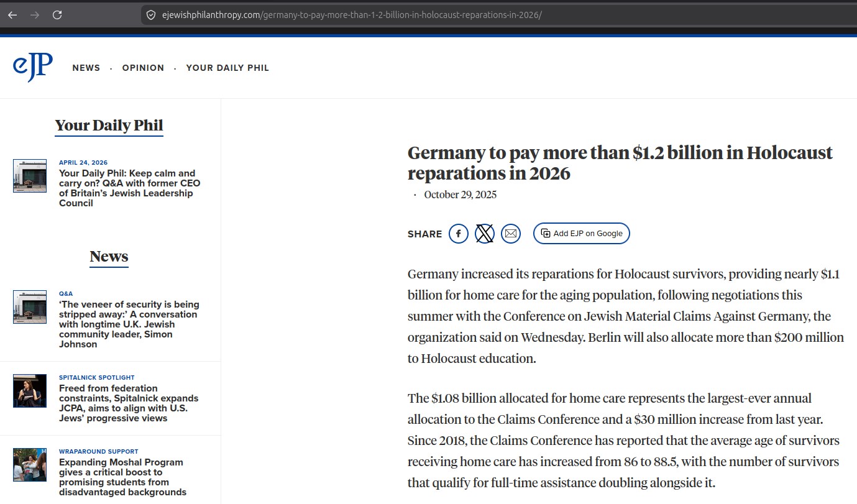Open 'Keep calm and carry on?' article
857x504 pixels.
click(x=130, y=188)
